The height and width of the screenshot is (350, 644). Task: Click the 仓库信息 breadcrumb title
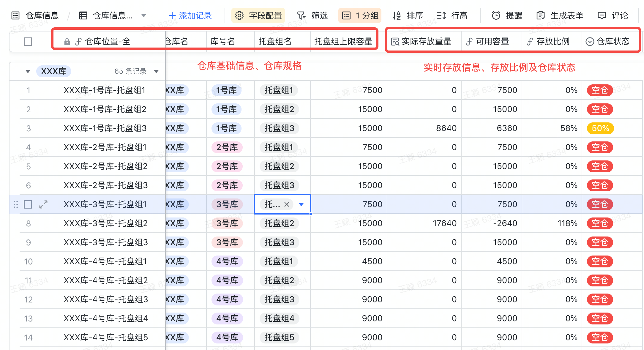42,15
